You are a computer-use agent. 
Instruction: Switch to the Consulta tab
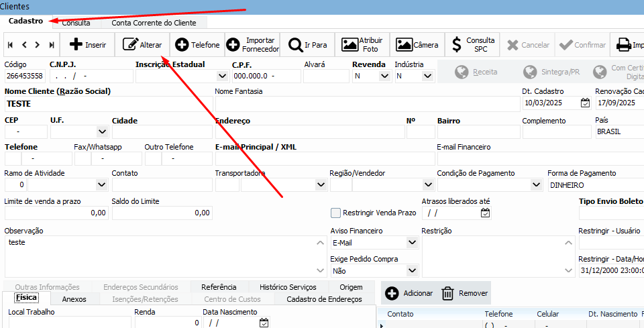coord(76,22)
